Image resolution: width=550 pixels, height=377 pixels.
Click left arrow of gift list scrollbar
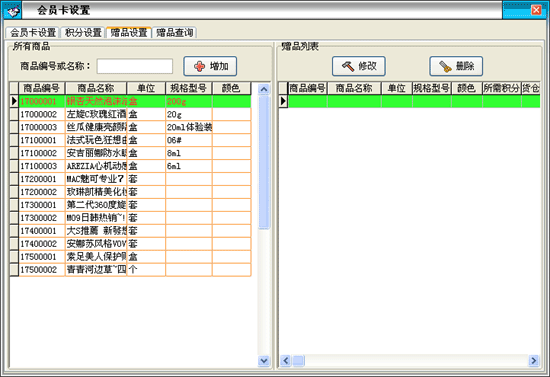tap(286, 360)
